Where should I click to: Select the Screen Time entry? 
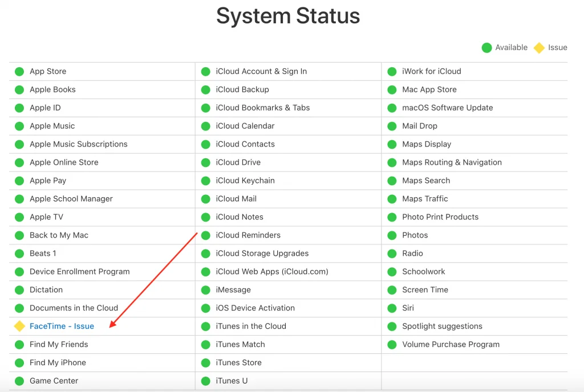point(425,290)
